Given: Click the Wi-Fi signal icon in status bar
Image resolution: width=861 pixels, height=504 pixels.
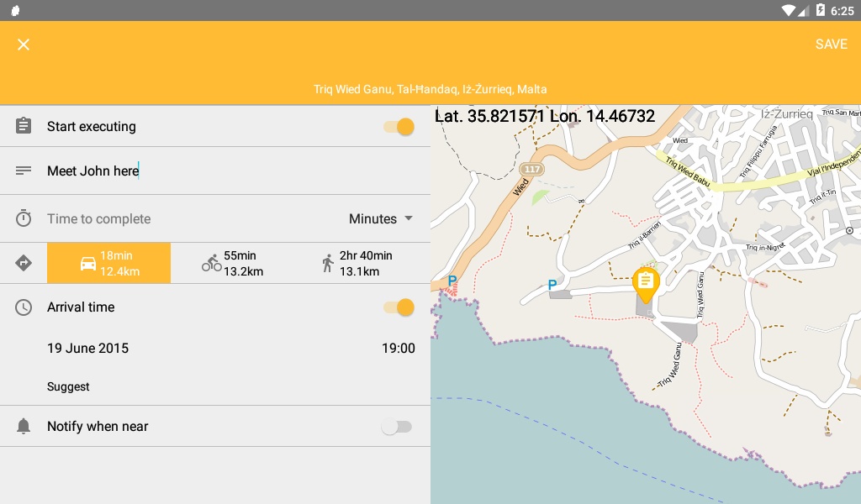Looking at the screenshot, I should (789, 10).
